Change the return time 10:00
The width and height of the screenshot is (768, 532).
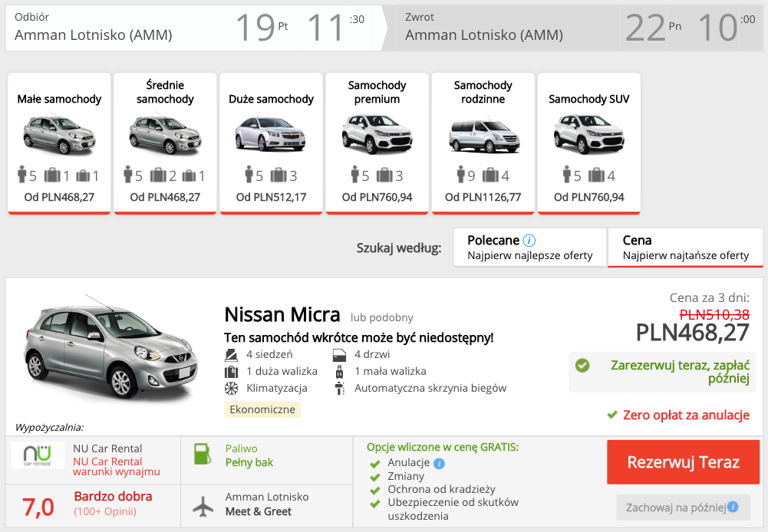[x=727, y=28]
